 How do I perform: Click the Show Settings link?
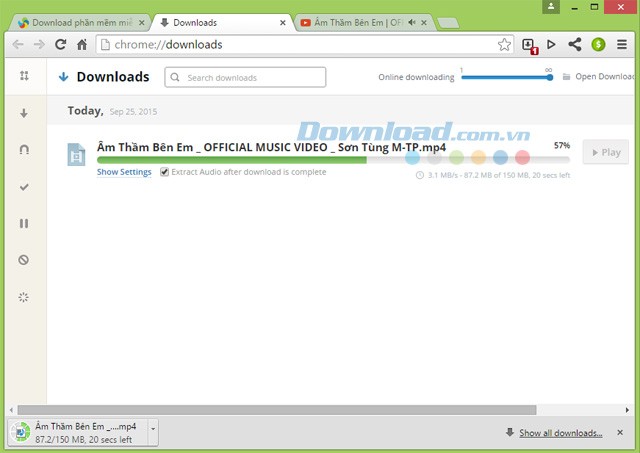pyautogui.click(x=124, y=172)
